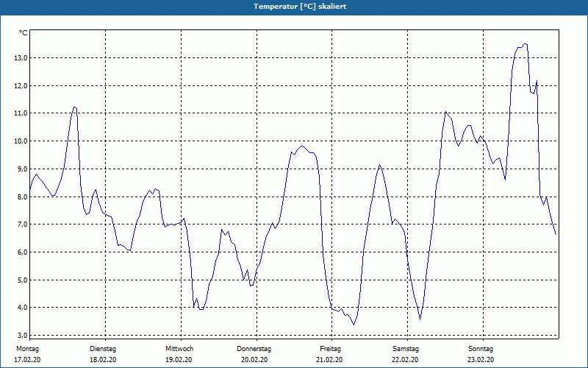
Task: Click the date 23.02.20
Action: pos(481,360)
